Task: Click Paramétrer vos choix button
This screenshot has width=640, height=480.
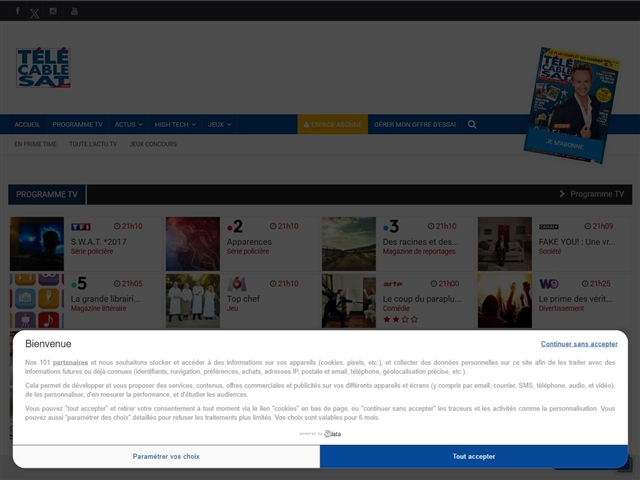Action: [166, 456]
